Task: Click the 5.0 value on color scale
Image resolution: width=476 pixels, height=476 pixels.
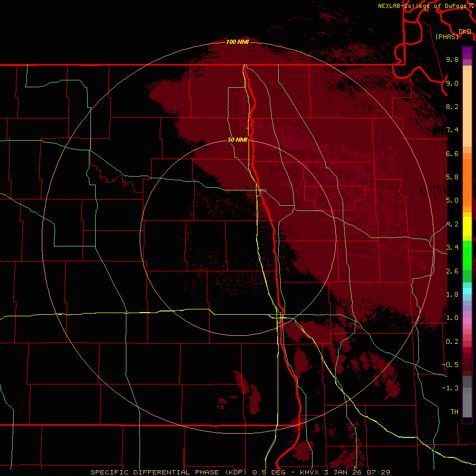Action: pyautogui.click(x=452, y=200)
